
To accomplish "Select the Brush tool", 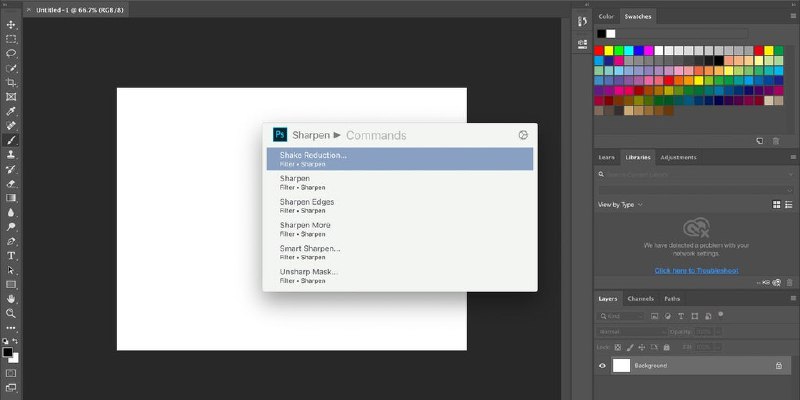I will tap(11, 140).
